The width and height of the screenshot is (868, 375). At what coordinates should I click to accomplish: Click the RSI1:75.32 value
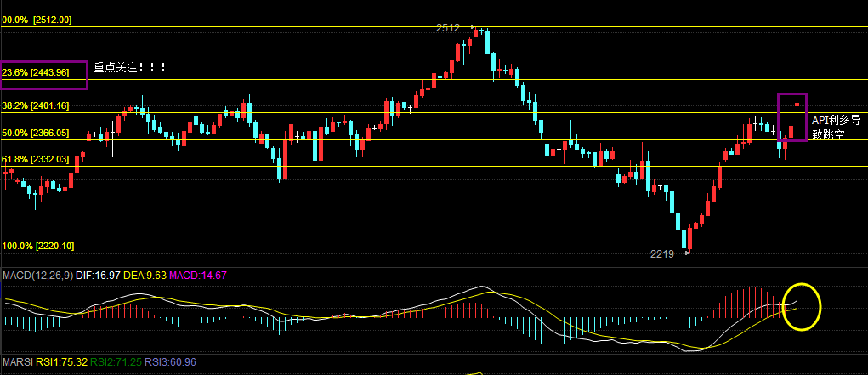click(62, 362)
